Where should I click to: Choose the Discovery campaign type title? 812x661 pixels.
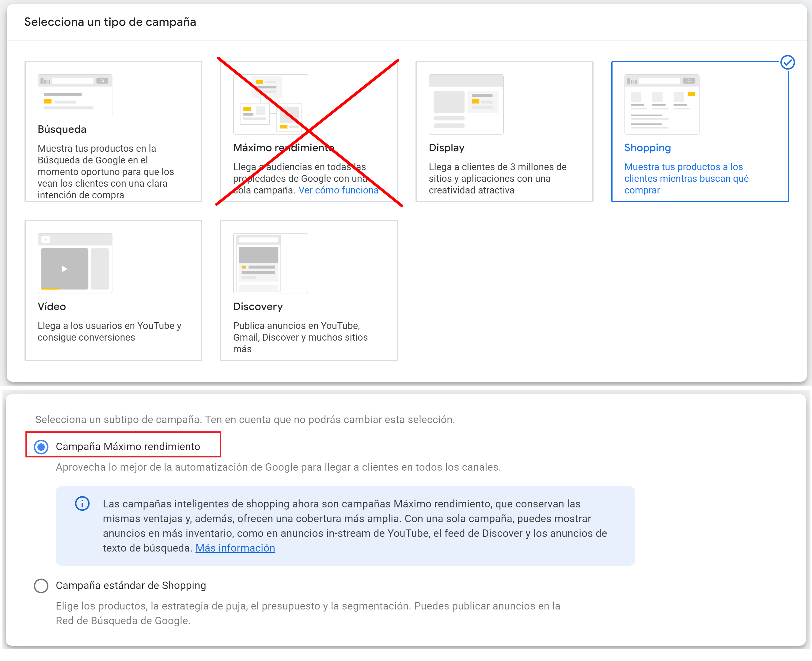[258, 307]
